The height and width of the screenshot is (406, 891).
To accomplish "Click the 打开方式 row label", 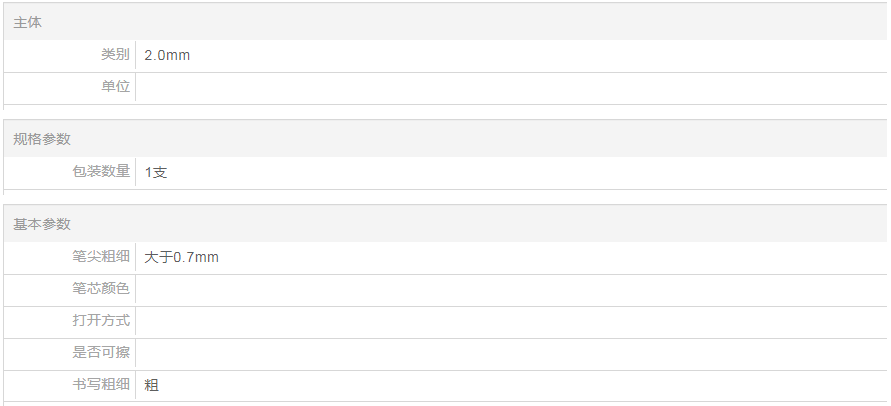I will [x=101, y=321].
